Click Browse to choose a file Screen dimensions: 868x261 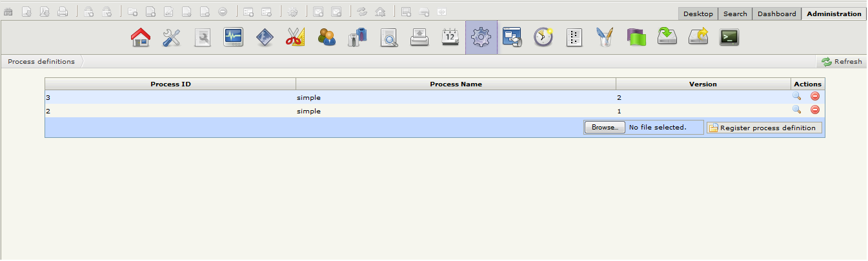point(605,128)
